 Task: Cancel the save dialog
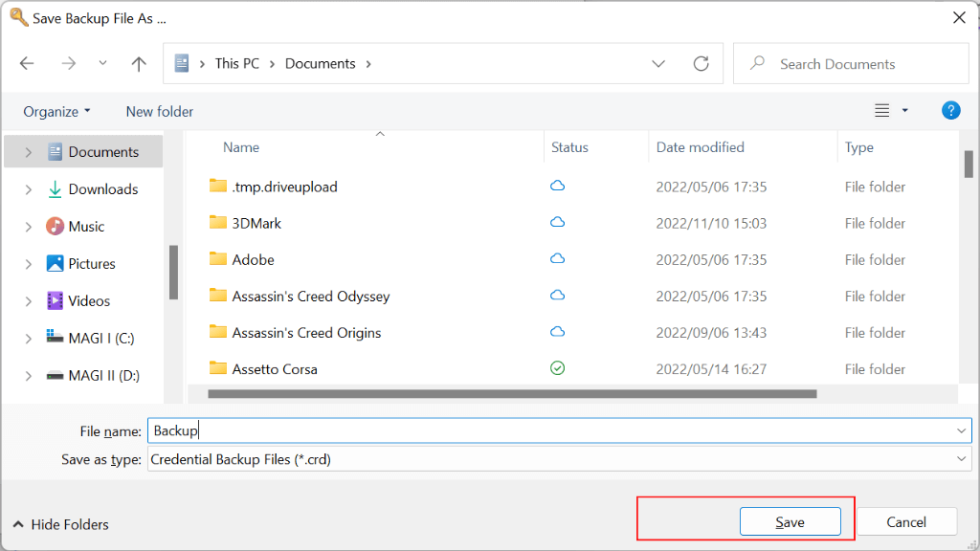pyautogui.click(x=905, y=522)
